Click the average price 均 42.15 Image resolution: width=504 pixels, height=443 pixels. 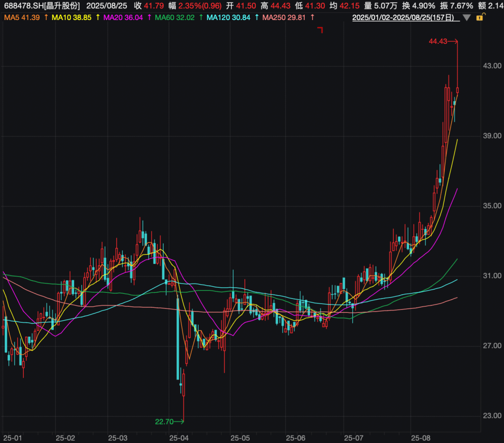(344, 6)
